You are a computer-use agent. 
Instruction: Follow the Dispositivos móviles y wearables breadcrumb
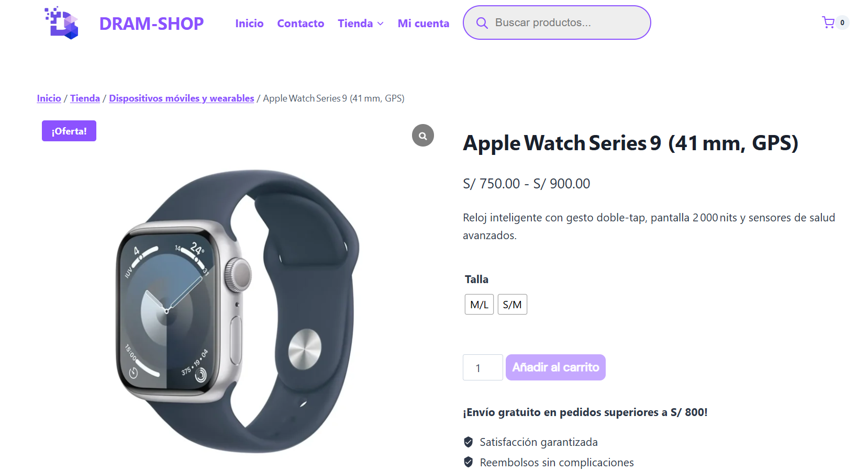click(182, 98)
